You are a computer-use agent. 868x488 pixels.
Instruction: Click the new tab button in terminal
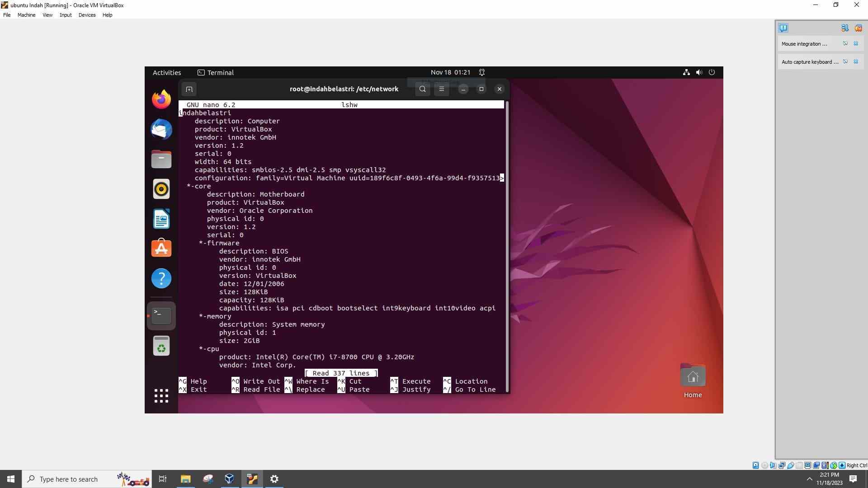pos(189,89)
